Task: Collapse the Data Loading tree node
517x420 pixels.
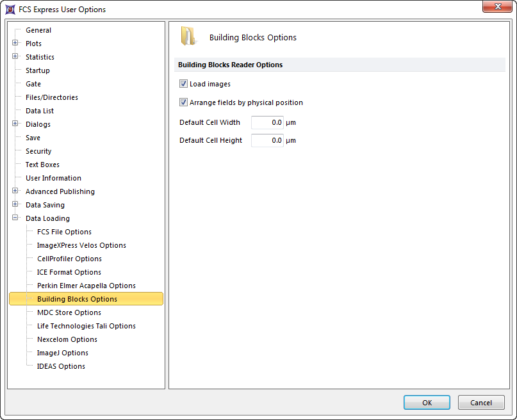Action: pos(15,218)
